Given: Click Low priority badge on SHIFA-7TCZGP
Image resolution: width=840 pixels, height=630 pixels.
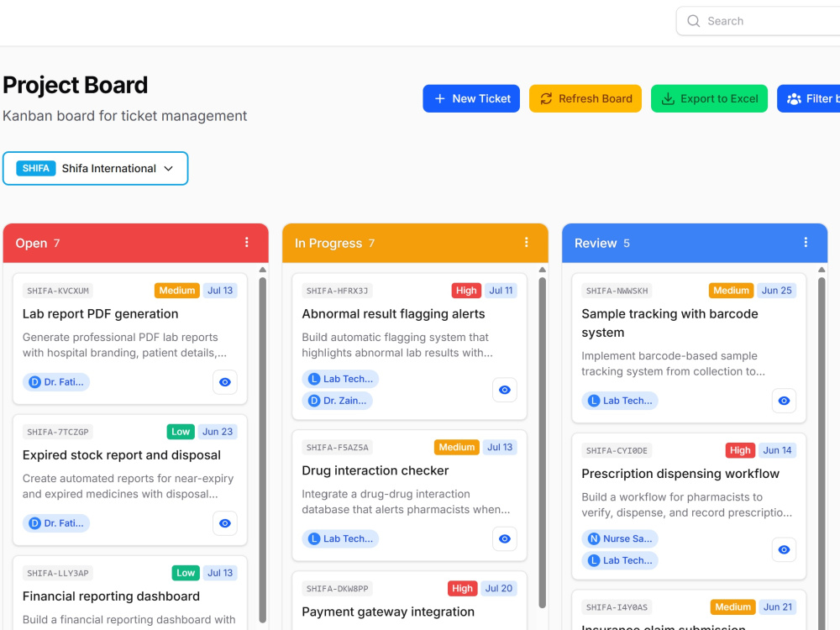Looking at the screenshot, I should pyautogui.click(x=181, y=432).
